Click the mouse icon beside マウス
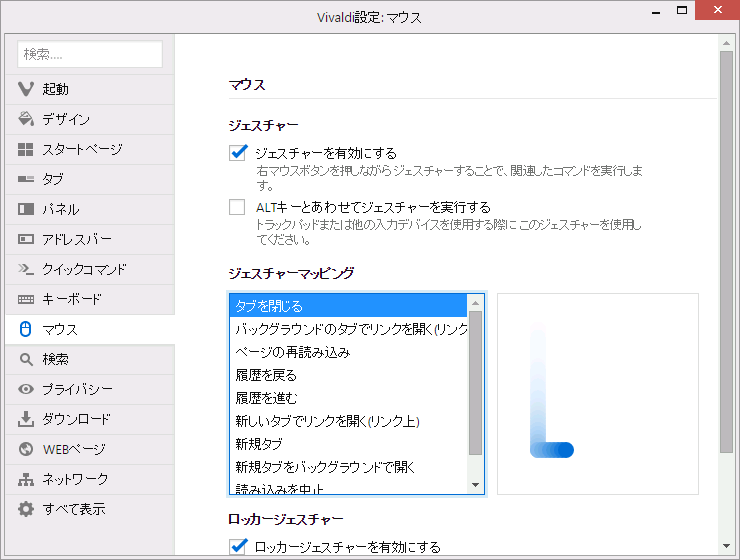Screen dimensions: 740x560 tap(25, 329)
